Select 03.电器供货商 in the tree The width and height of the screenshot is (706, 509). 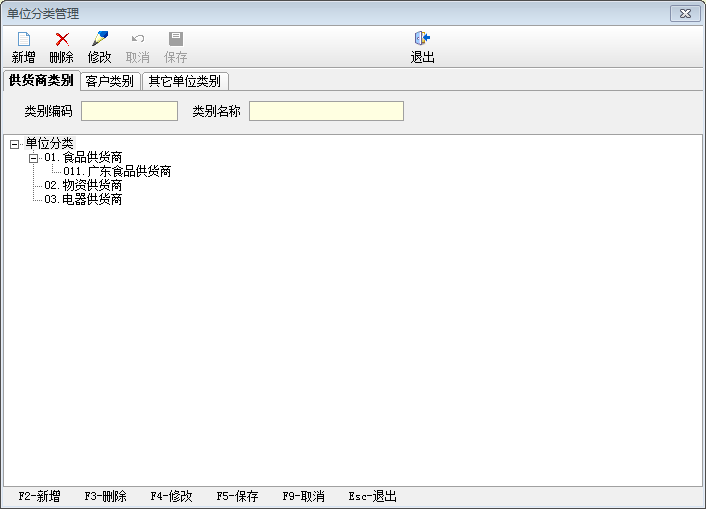(x=83, y=199)
